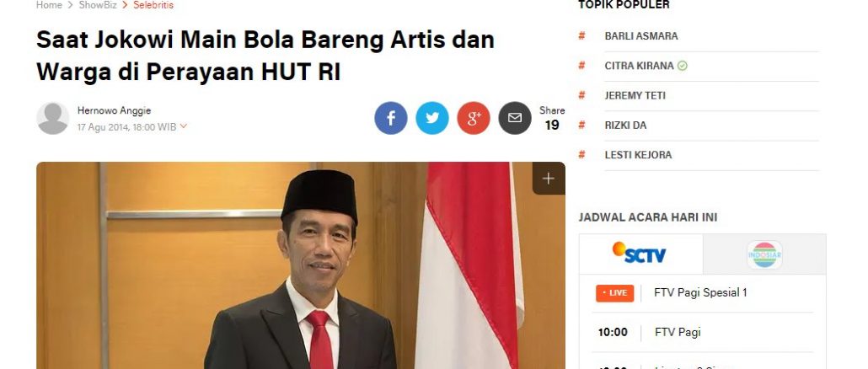
Task: Go to ShowBiz breadcrumb section
Action: click(x=98, y=5)
